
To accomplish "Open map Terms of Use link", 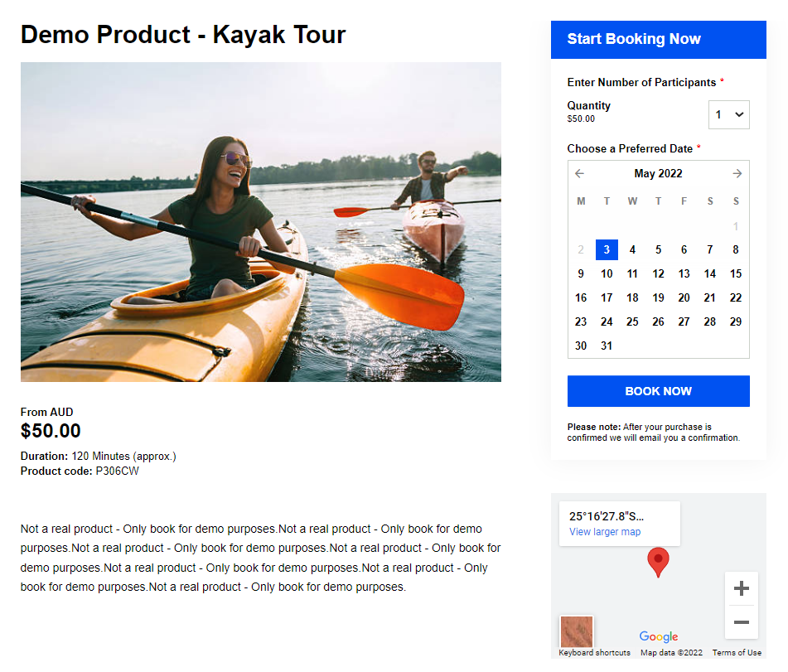I will click(x=737, y=653).
